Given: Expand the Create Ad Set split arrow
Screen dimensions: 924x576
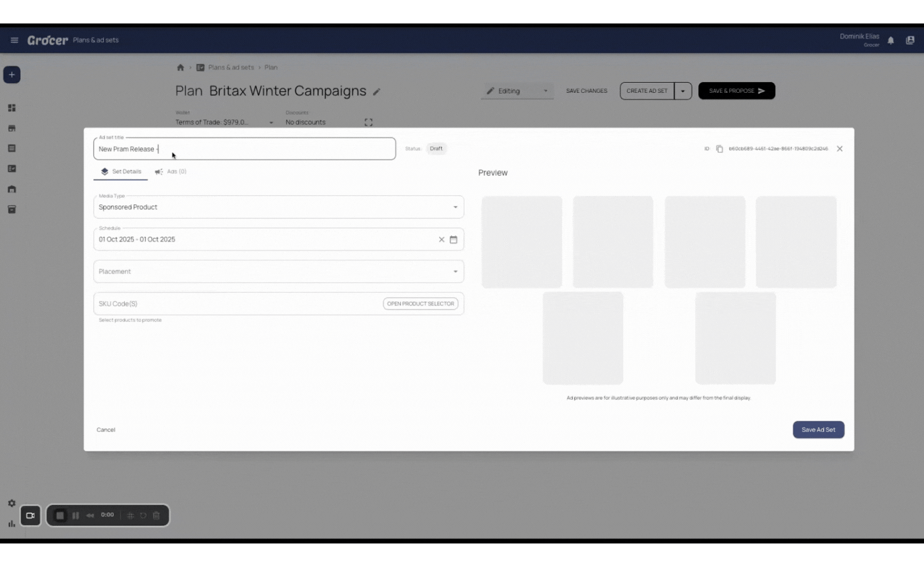Looking at the screenshot, I should [x=683, y=91].
